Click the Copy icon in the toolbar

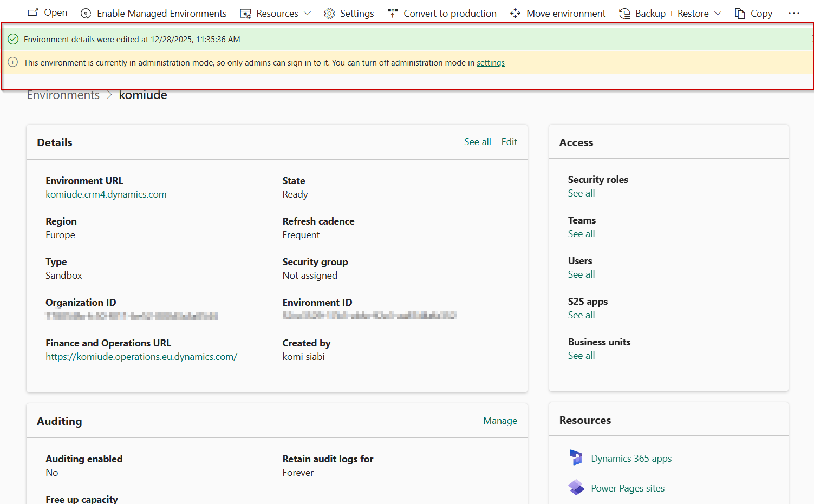pos(740,14)
